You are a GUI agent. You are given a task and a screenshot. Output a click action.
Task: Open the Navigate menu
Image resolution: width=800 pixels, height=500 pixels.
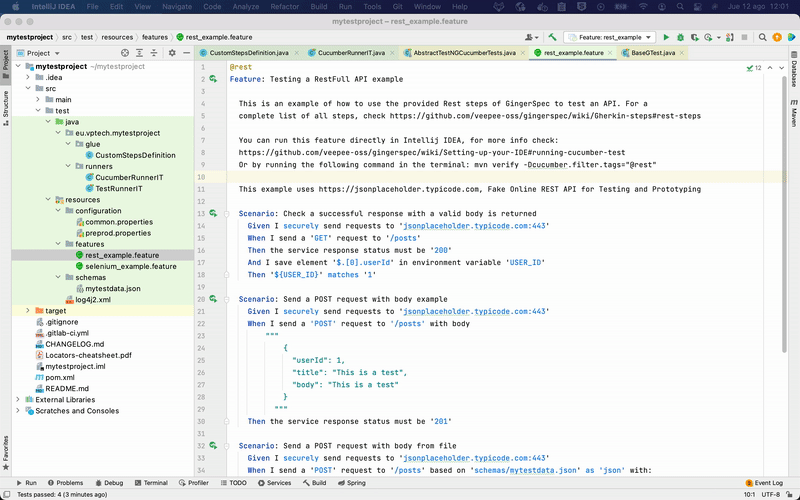(x=177, y=7)
